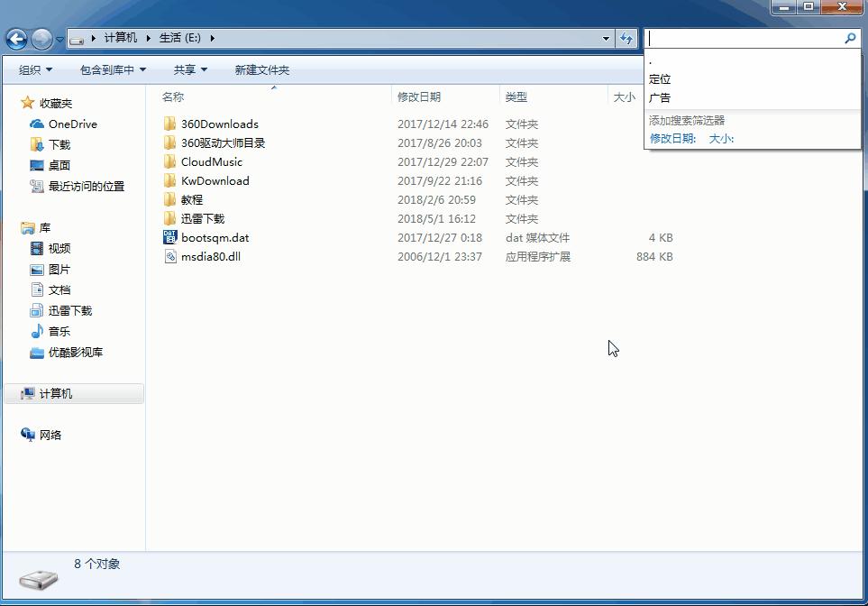The image size is (868, 606).
Task: Open 最近访问的位置 in the sidebar
Action: [x=78, y=186]
